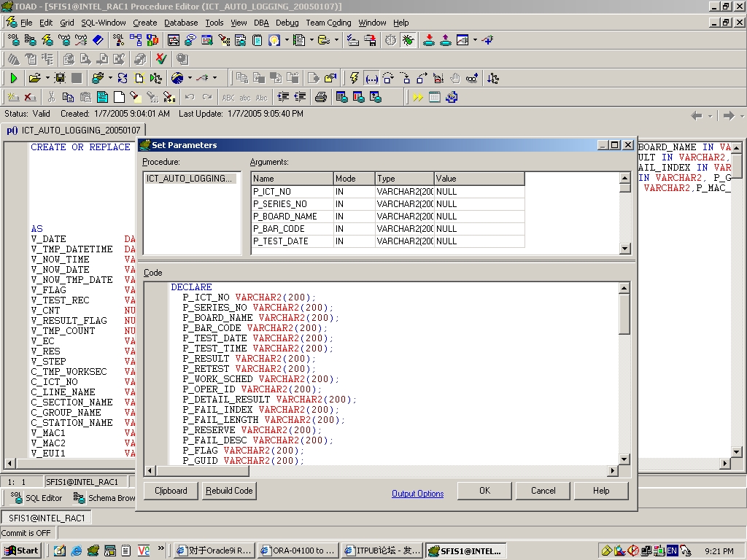Click the Start button on the taskbar

click(21, 551)
